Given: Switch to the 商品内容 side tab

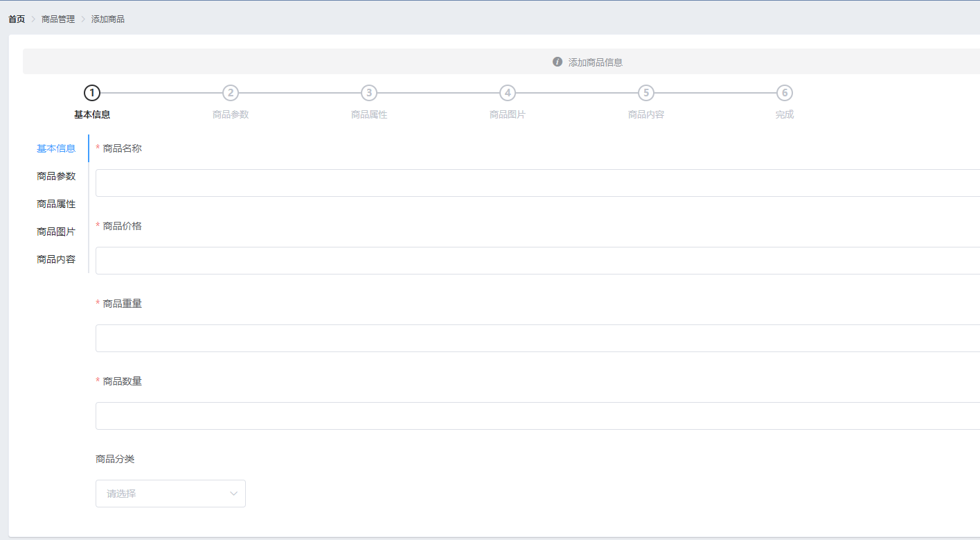Looking at the screenshot, I should [56, 259].
